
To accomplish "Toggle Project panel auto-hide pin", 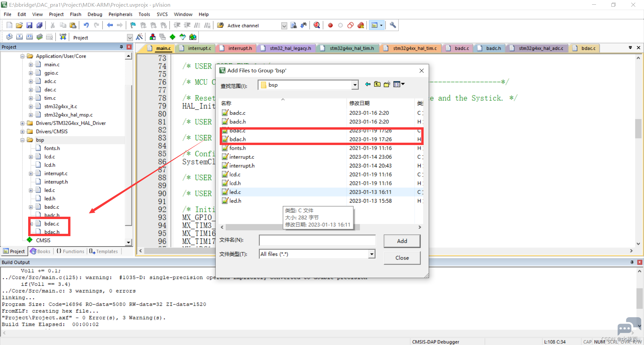I will (x=121, y=47).
